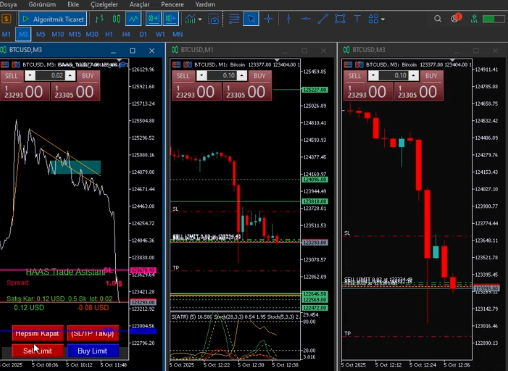508x371 pixels.
Task: Click the blue Buy Limit button
Action: click(93, 351)
